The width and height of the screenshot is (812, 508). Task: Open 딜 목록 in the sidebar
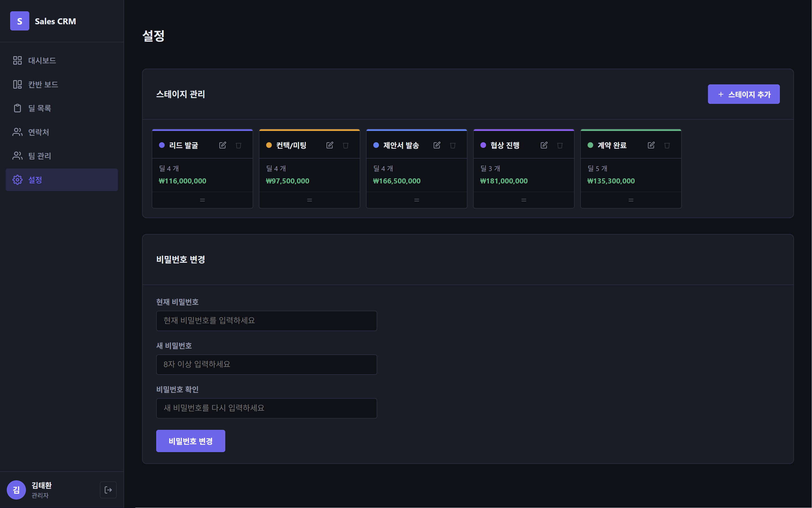62,108
